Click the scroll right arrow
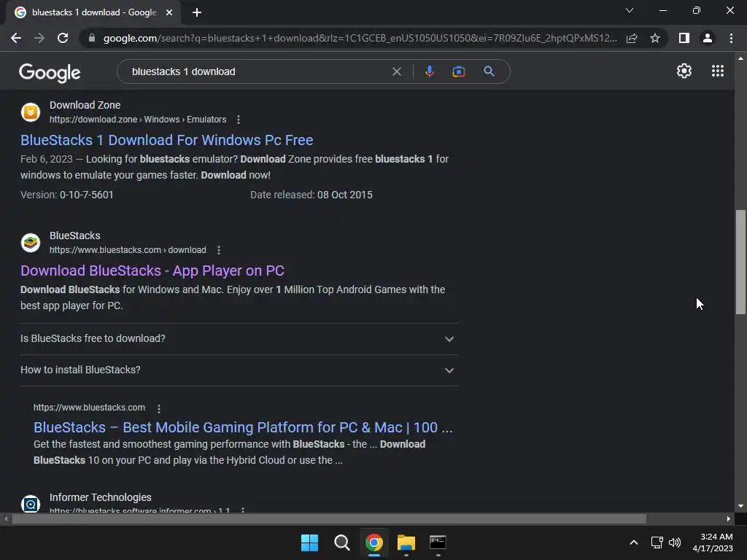Viewport: 747px width, 560px height. click(729, 518)
